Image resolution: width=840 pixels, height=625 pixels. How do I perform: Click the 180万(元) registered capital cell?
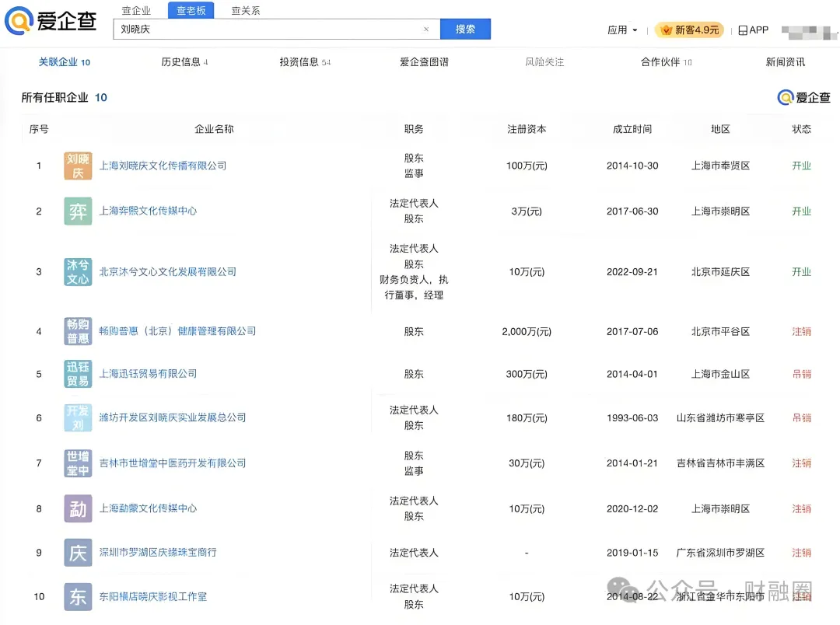coord(527,417)
